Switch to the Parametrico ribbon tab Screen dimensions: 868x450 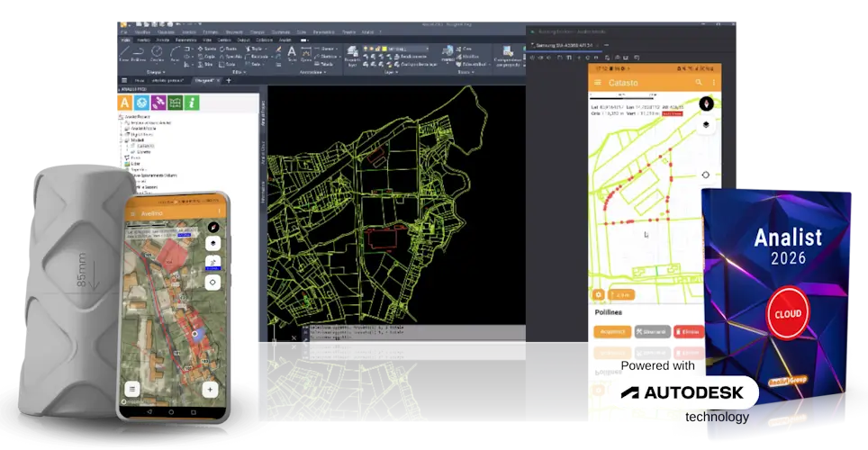click(x=186, y=40)
